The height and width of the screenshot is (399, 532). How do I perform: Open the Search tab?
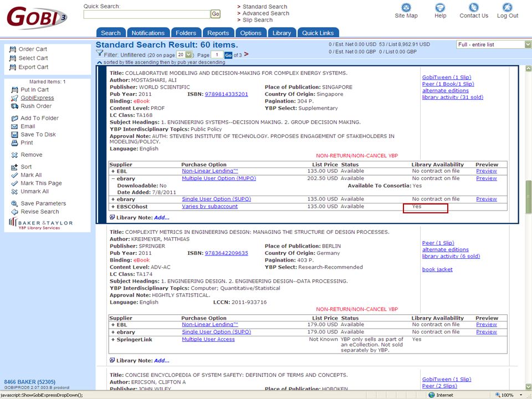click(111, 33)
